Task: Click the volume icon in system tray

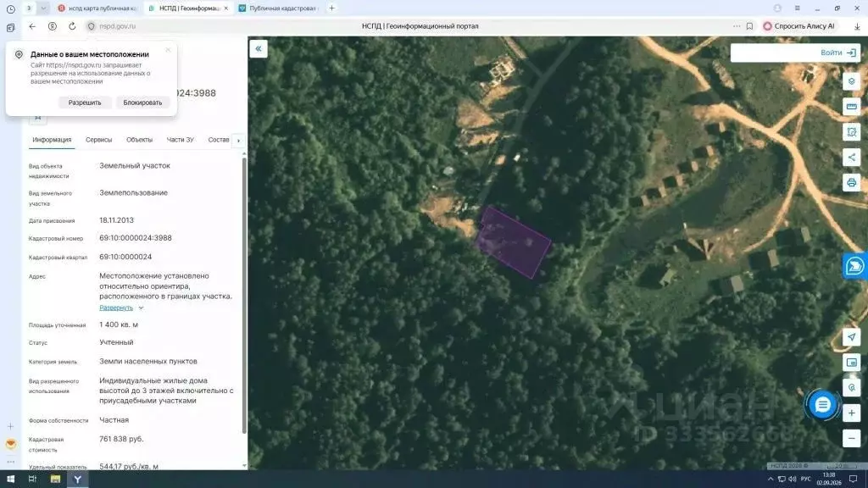Action: (793, 480)
